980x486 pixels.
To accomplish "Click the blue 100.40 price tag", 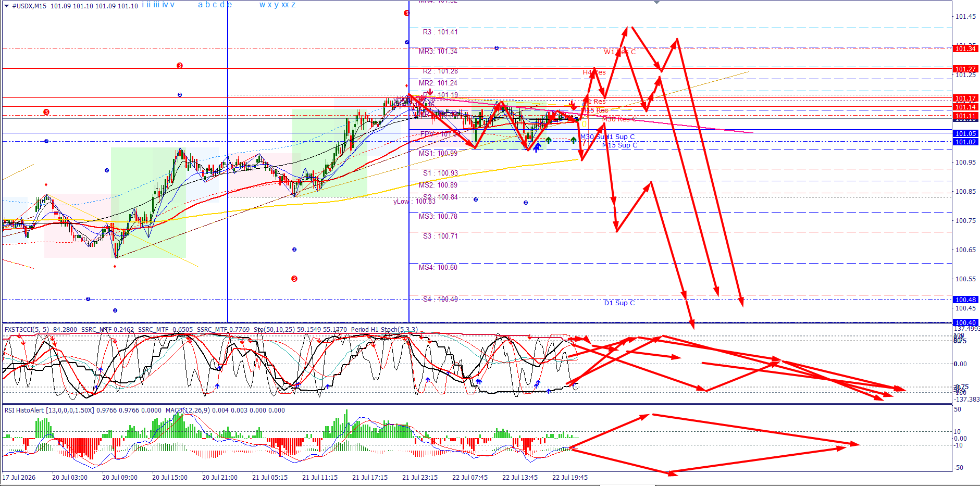I will pos(965,323).
